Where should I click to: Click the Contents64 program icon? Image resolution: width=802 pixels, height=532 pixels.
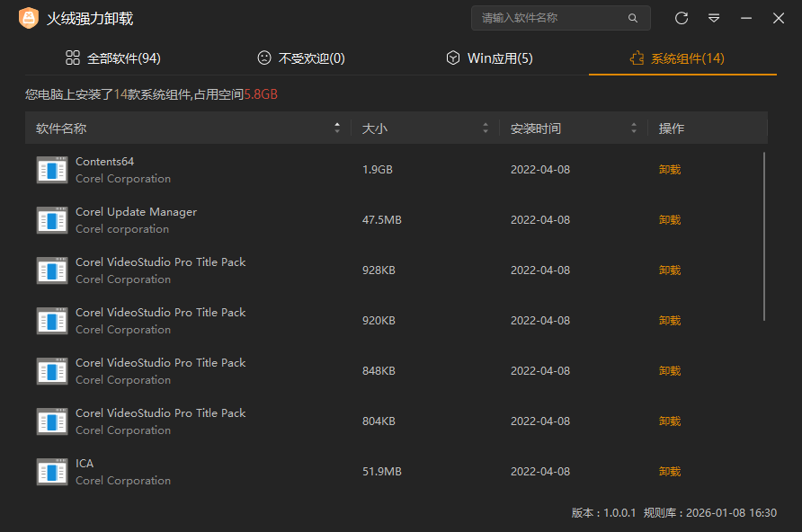coord(52,170)
